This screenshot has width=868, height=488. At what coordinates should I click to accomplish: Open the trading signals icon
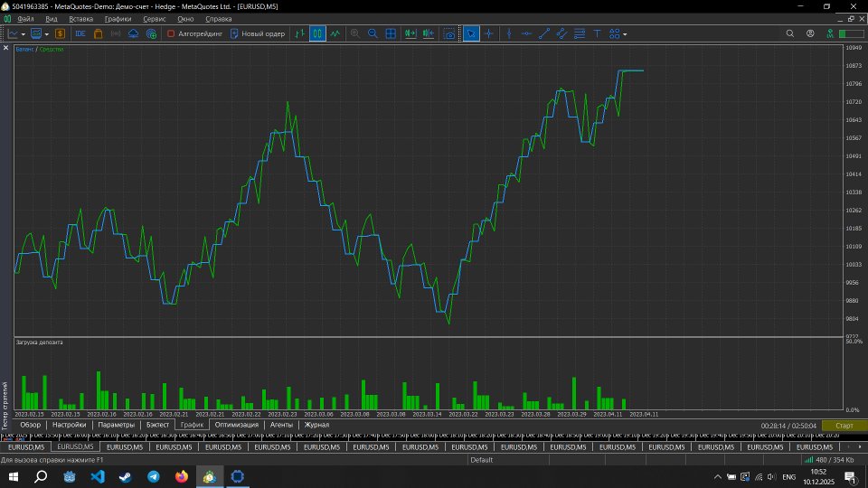click(x=116, y=33)
